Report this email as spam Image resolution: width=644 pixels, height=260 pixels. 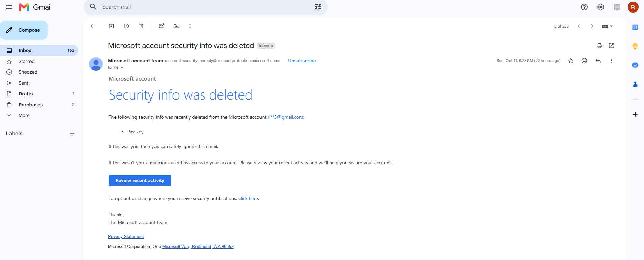click(x=126, y=26)
